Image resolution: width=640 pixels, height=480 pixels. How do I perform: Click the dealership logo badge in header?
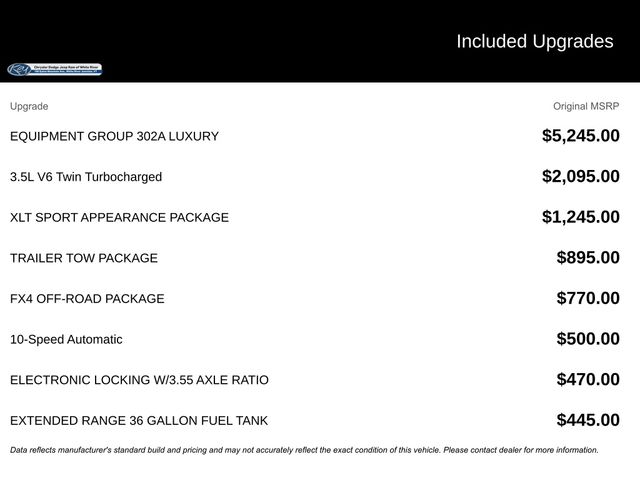56,69
